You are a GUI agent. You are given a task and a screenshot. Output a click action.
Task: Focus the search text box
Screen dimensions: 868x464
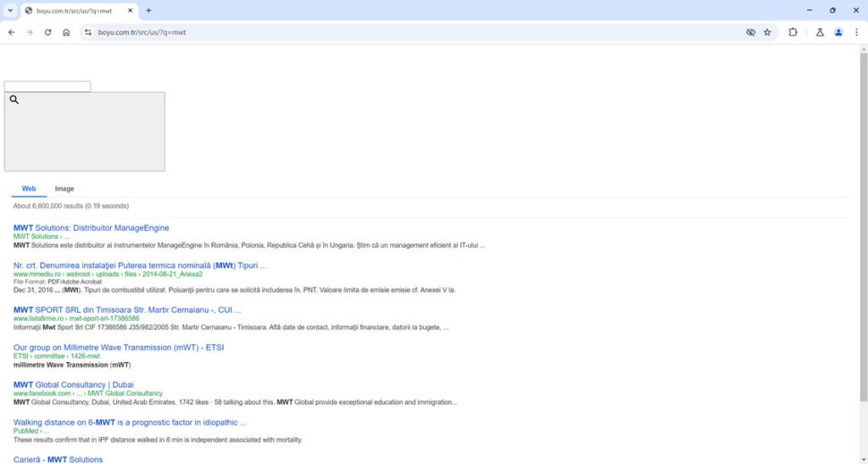click(47, 87)
